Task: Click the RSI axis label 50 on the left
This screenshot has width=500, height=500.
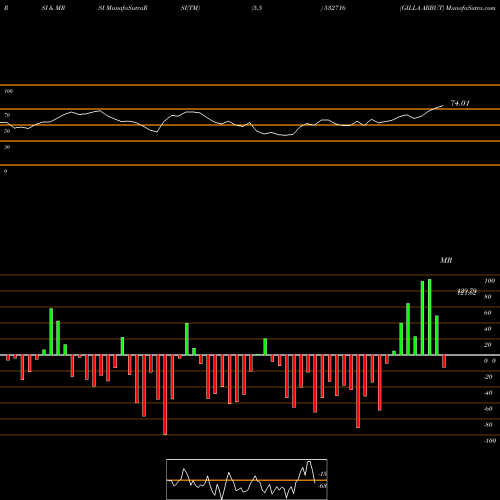Action: (7, 131)
